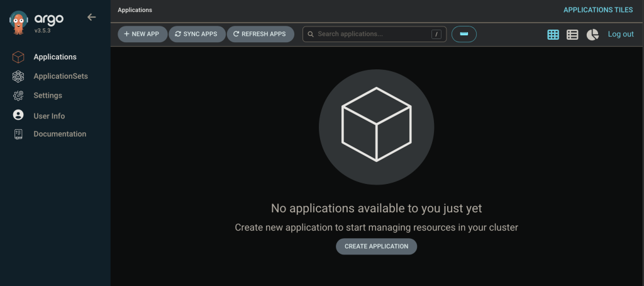Click the Settings gears icon
Image resolution: width=644 pixels, height=286 pixels.
click(x=18, y=96)
